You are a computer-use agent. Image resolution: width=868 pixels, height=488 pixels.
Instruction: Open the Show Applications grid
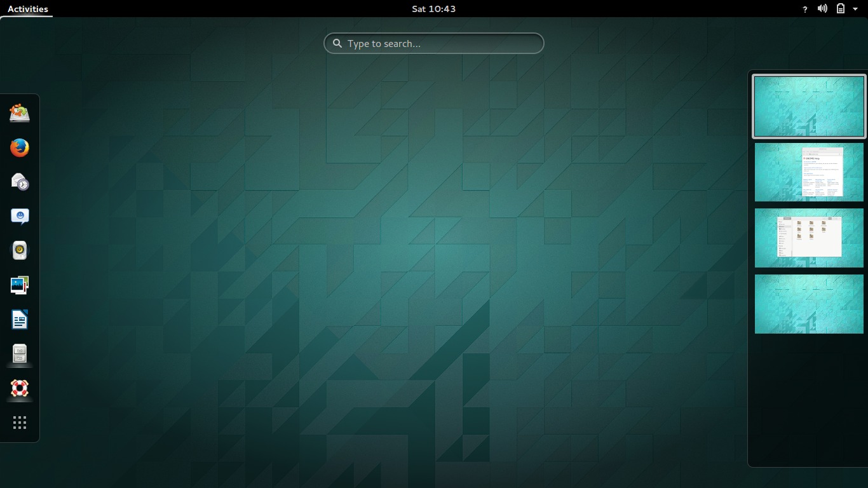[x=19, y=422]
